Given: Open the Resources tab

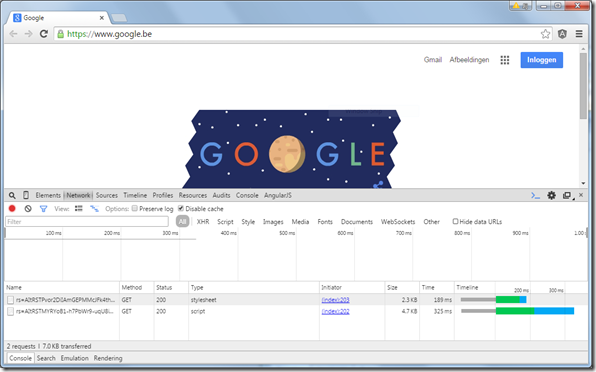Looking at the screenshot, I should coord(193,195).
